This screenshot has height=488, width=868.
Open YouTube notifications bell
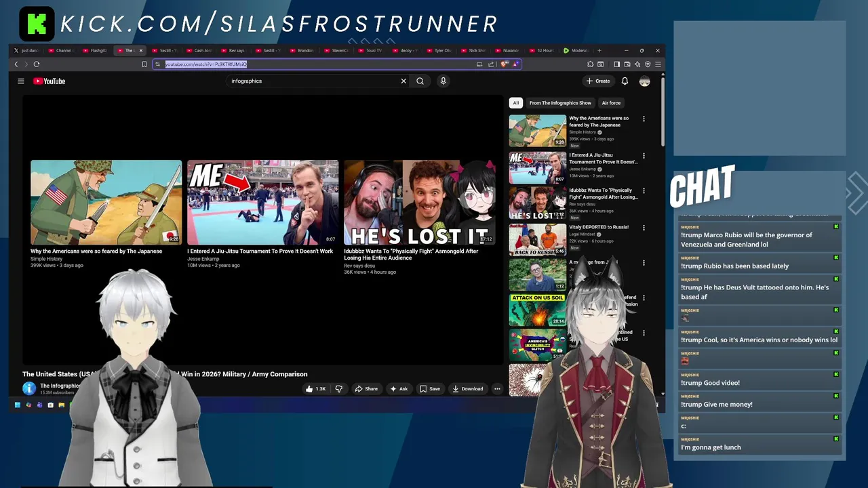coord(625,81)
